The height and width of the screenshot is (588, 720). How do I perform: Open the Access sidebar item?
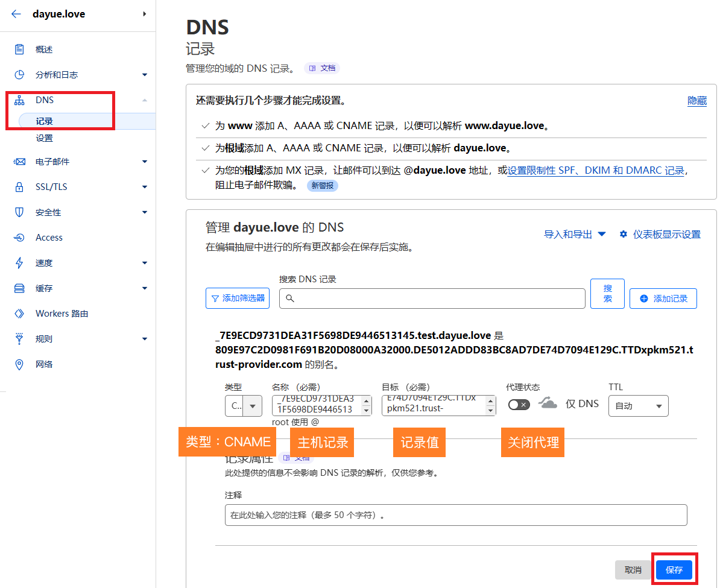pyautogui.click(x=49, y=238)
